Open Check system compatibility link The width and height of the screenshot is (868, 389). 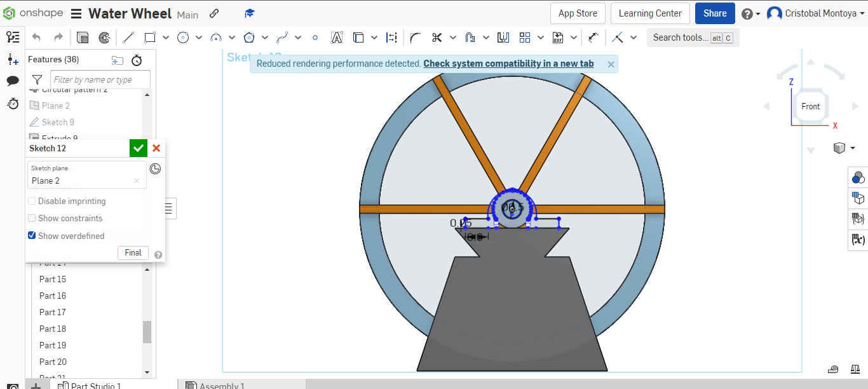click(508, 64)
